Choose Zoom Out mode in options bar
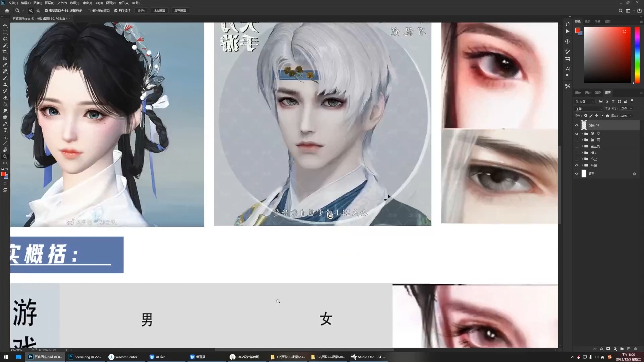This screenshot has width=644, height=362. 38,11
